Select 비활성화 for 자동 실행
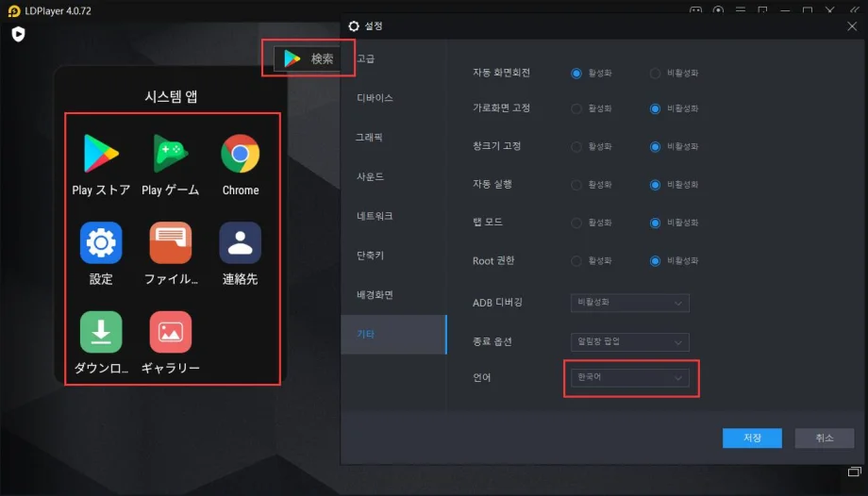 (655, 185)
